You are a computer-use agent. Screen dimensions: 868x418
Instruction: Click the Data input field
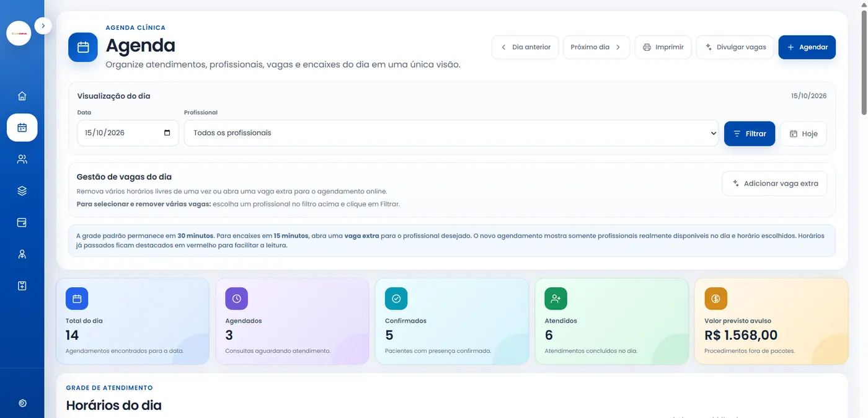pyautogui.click(x=128, y=133)
